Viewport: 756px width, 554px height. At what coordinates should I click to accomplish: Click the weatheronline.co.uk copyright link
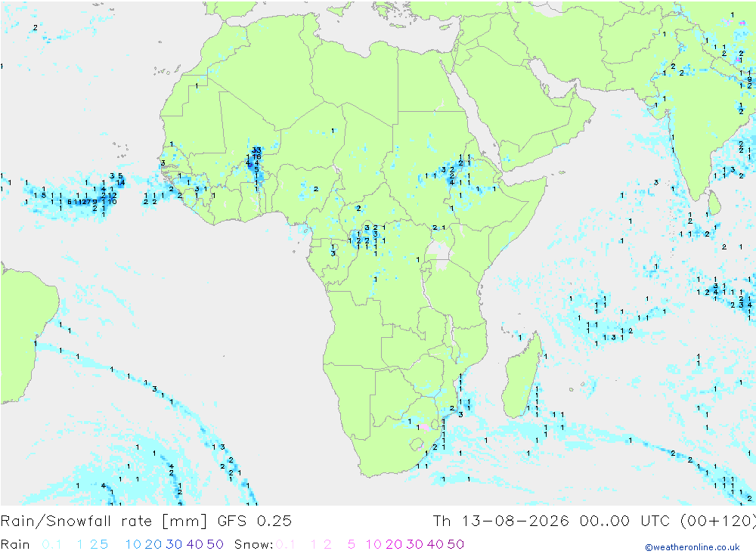[692, 547]
